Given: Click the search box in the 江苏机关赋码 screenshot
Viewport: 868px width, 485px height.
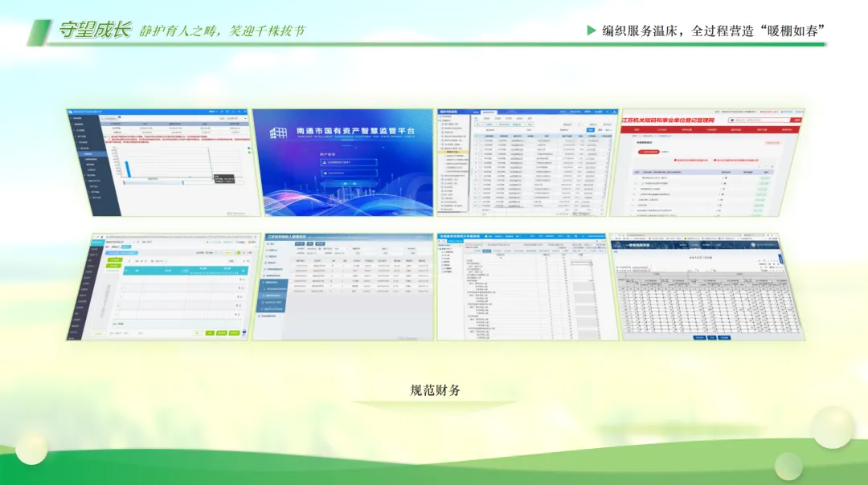Looking at the screenshot, I should (759, 120).
